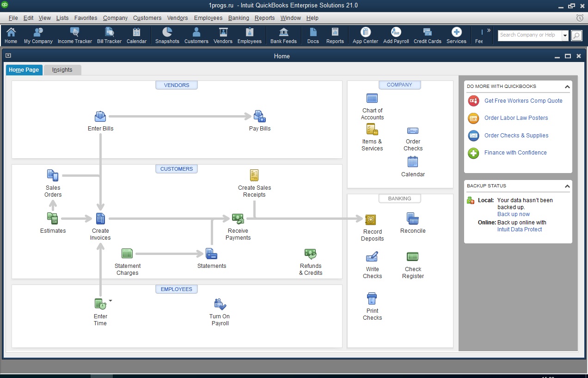This screenshot has height=378, width=588.
Task: Open the Banking menu
Action: 239,18
